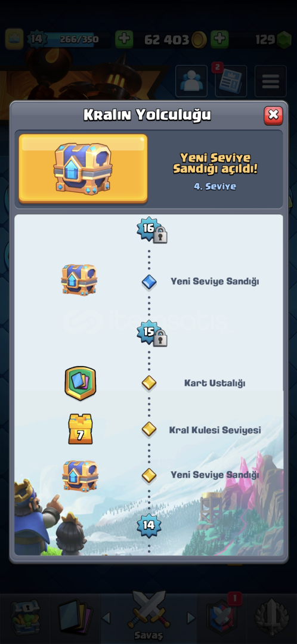The height and width of the screenshot is (644, 297).
Task: Select the level 14 badge
Action: pyautogui.click(x=148, y=525)
